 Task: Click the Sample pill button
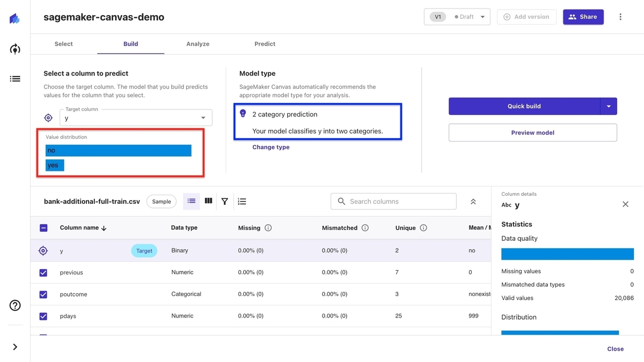(162, 202)
